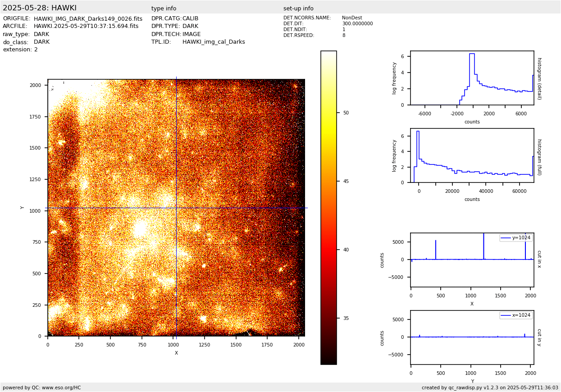Viewport: 561px width, 392px height.
Task: Select the 'set-up info' header
Action: click(x=298, y=9)
